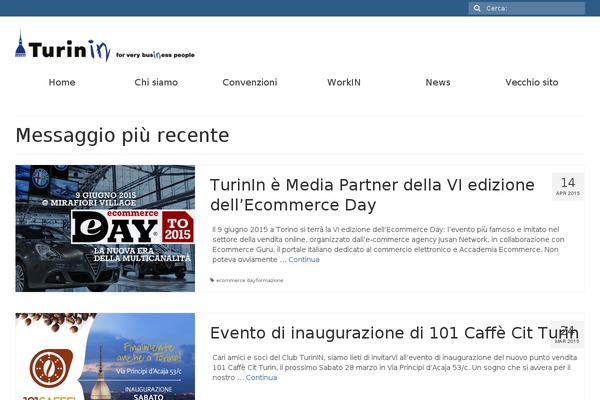
Task: Select WorkIN in the navigation bar
Action: [x=343, y=82]
